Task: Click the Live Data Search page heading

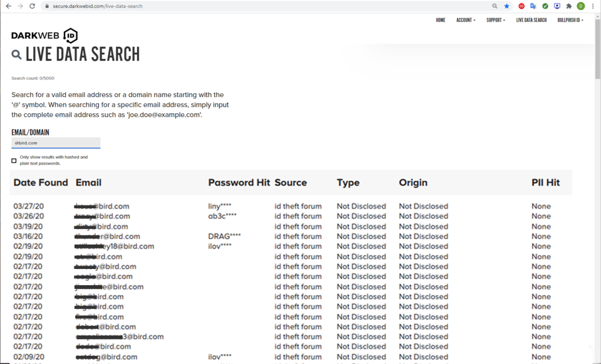Action: [83, 54]
